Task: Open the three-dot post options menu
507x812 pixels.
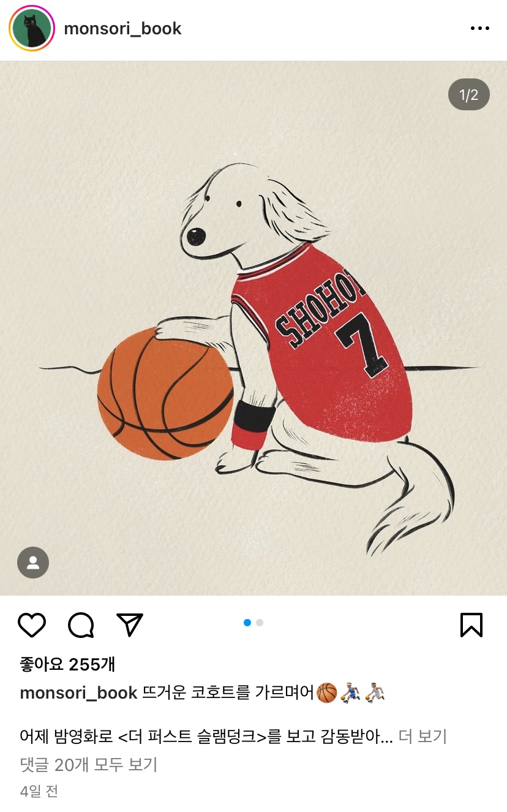Action: (x=479, y=28)
